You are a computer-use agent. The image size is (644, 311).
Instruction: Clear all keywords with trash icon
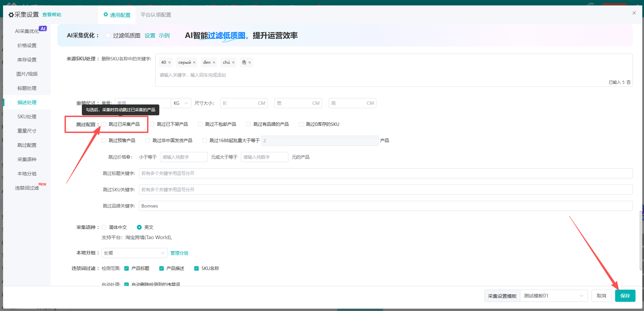click(628, 82)
